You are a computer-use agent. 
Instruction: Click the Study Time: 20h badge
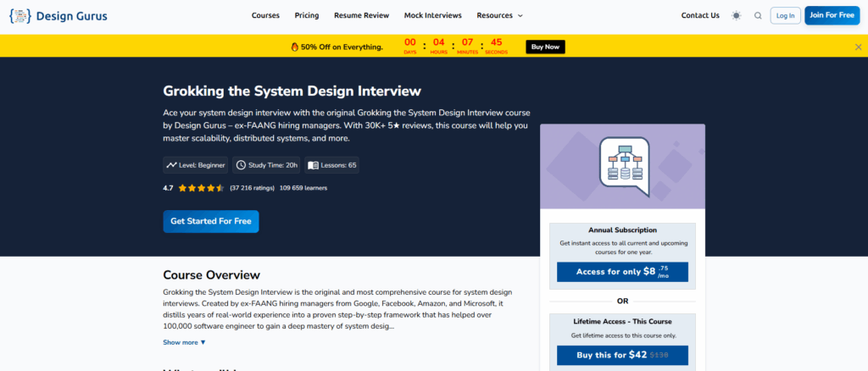point(267,165)
